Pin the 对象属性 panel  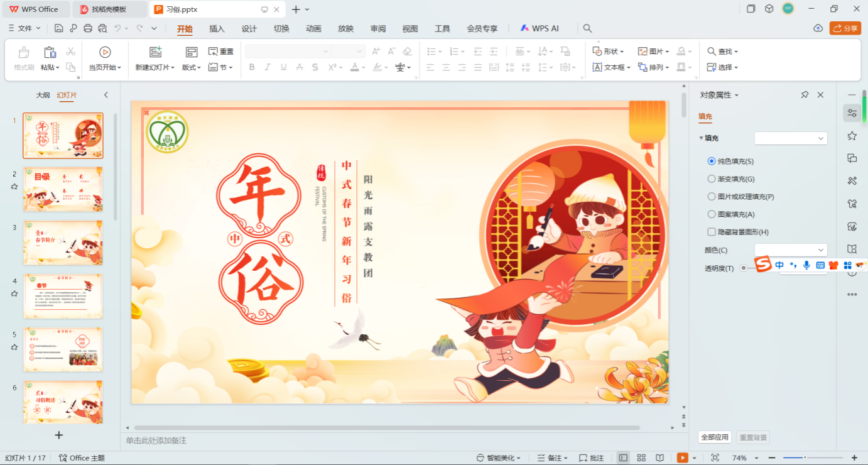(805, 95)
